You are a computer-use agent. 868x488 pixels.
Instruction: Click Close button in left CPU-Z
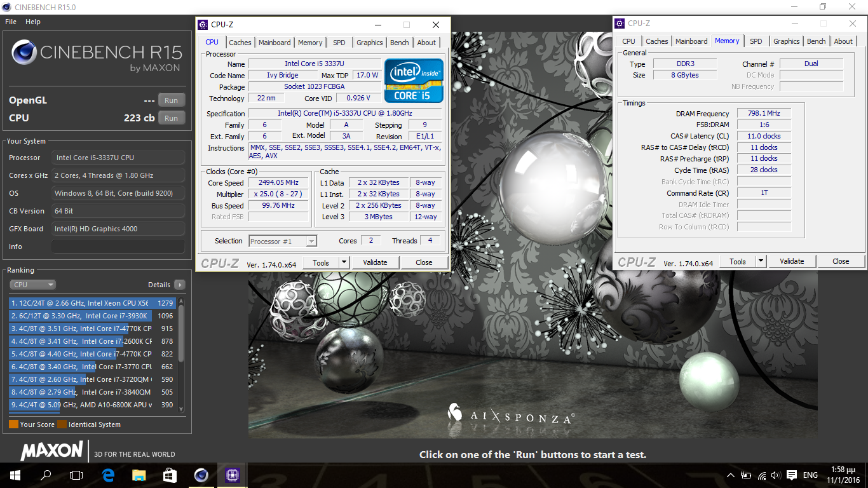pos(424,262)
